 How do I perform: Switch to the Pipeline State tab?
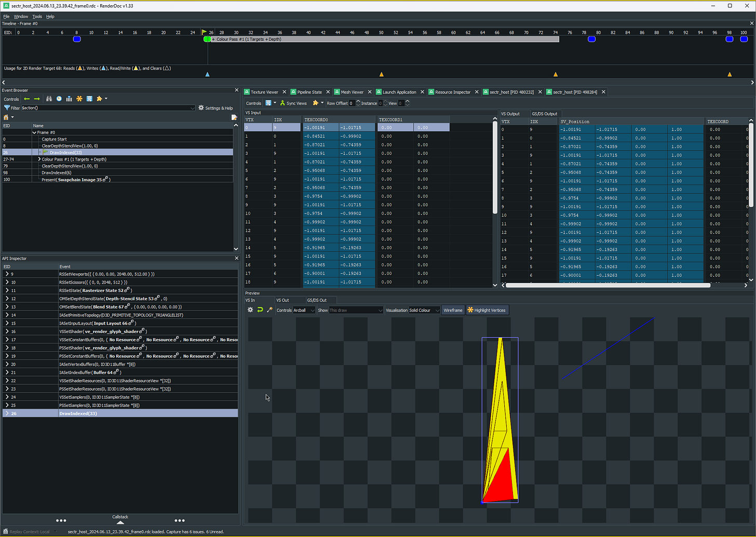309,92
